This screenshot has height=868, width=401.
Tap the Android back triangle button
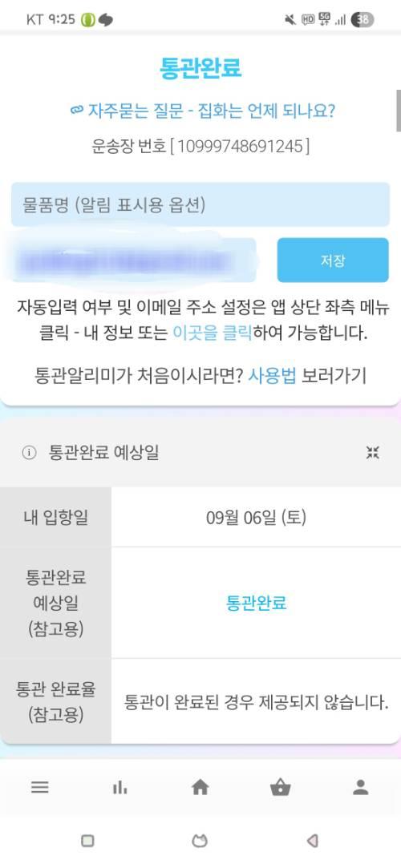click(x=312, y=841)
